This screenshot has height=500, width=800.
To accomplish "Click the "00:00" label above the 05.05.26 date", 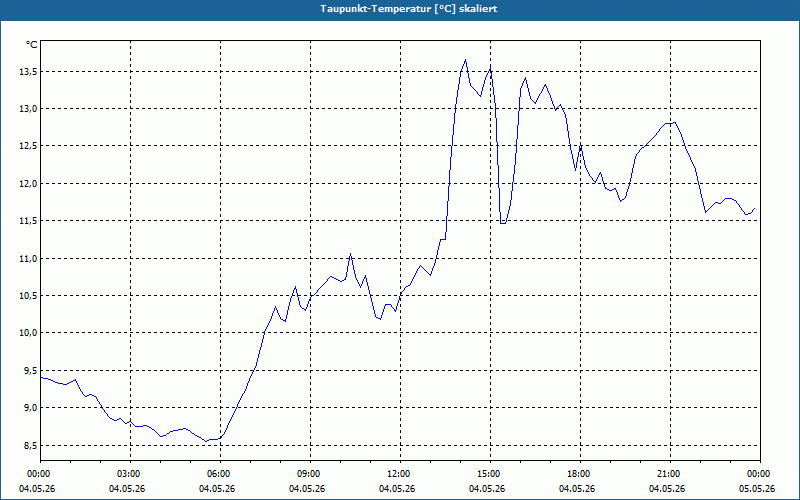I will point(760,474).
